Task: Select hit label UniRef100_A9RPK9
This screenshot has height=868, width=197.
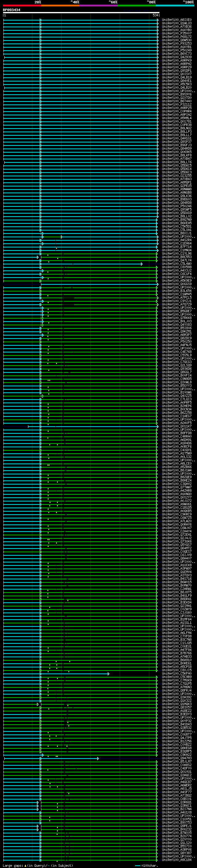Action: tap(177, 61)
